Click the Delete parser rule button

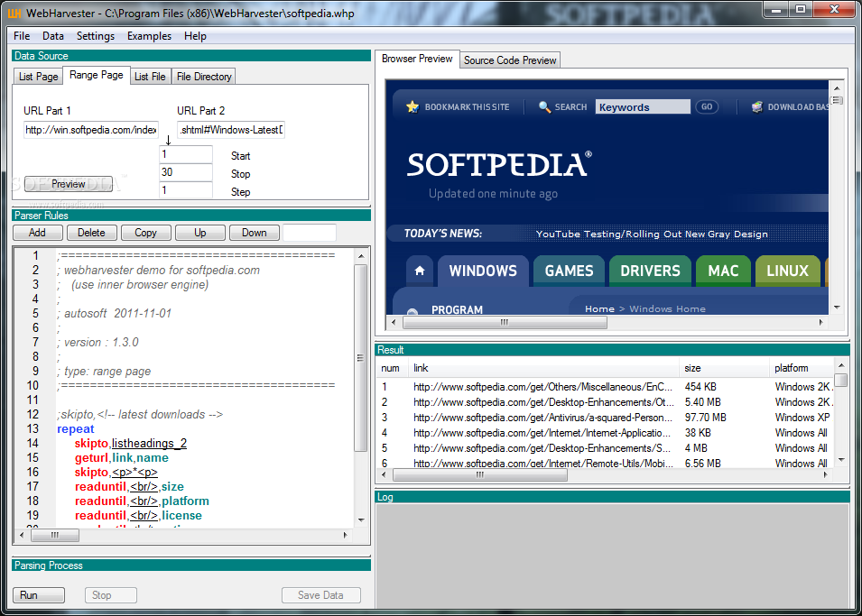(x=91, y=233)
